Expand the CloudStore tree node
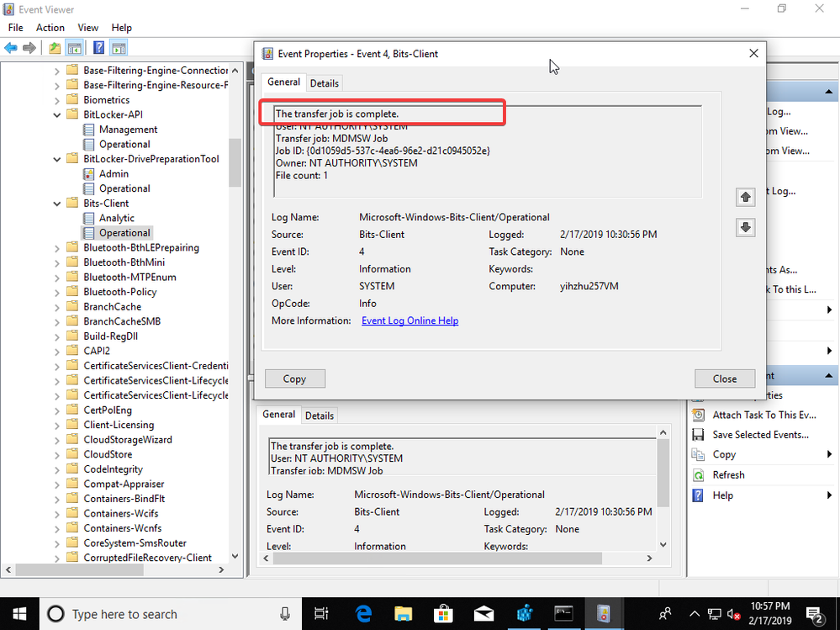The height and width of the screenshot is (630, 840). (57, 455)
